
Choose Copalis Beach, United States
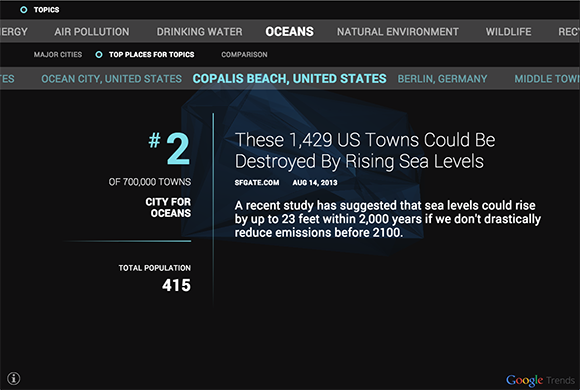(289, 78)
